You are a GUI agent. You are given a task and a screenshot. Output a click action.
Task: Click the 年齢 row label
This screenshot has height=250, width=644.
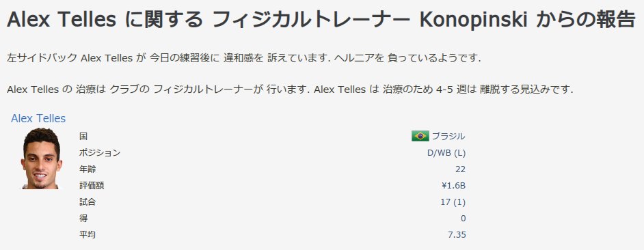tap(88, 169)
